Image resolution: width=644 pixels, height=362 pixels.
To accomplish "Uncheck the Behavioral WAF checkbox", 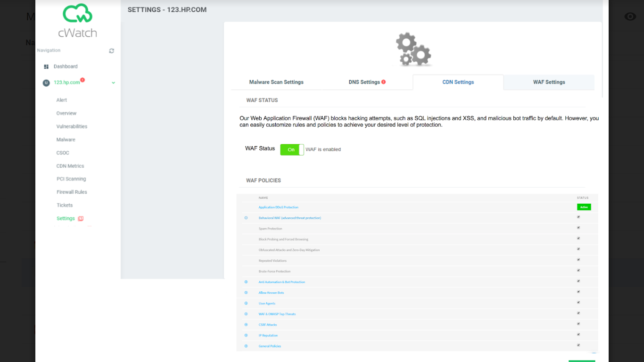I will (578, 217).
